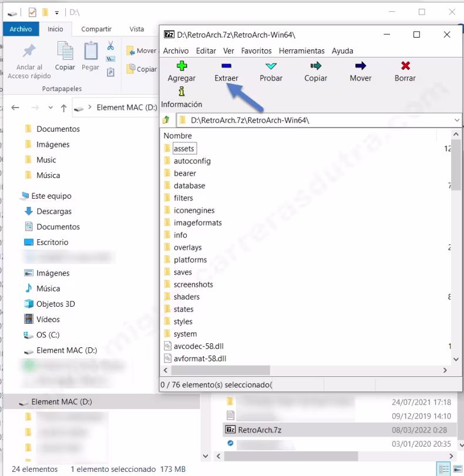Click Explorer address bar Element MAC (D:)

point(127,108)
